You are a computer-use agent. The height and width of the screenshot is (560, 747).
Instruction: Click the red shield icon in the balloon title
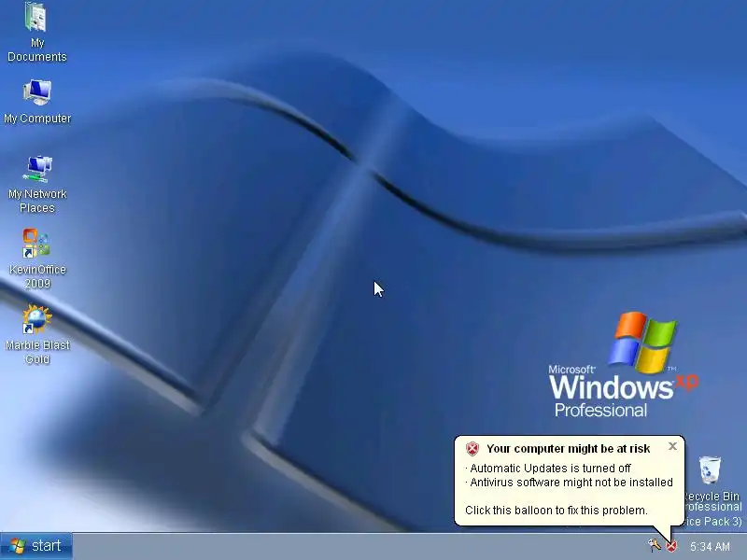pos(472,449)
